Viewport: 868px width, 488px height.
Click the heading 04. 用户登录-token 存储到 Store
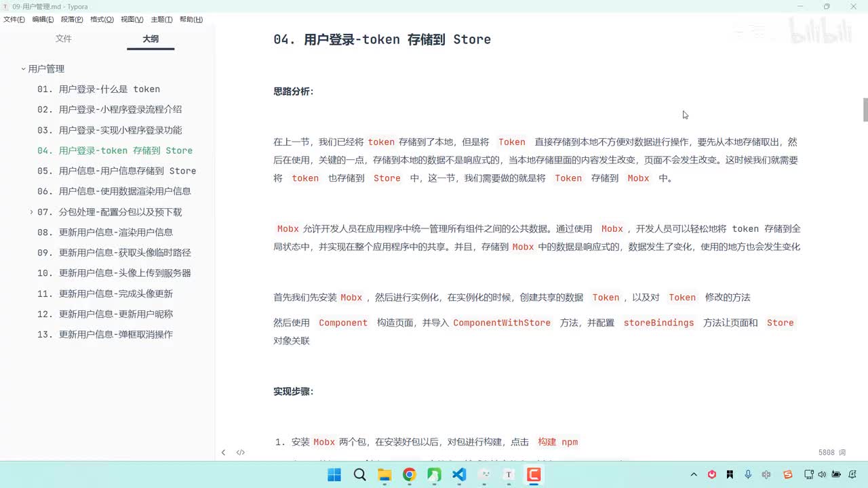[382, 39]
